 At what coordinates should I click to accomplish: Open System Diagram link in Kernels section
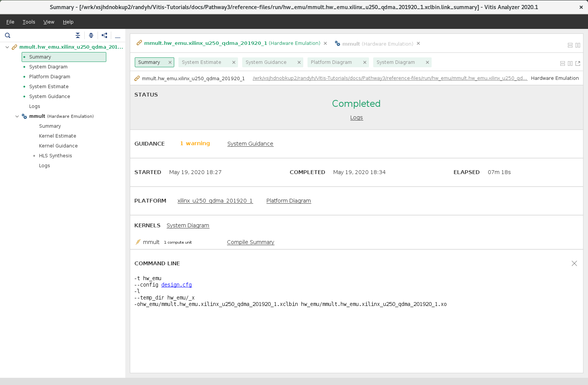click(x=188, y=225)
